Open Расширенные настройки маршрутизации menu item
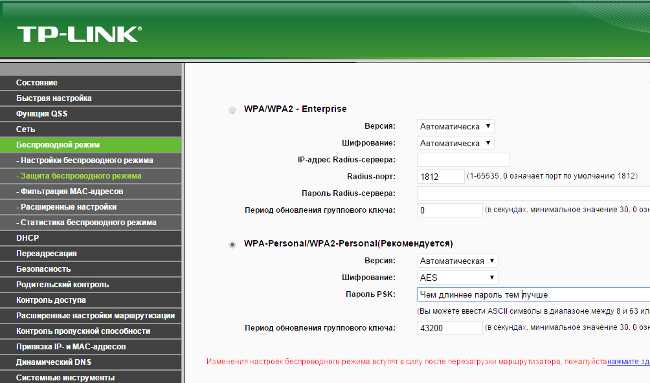The image size is (650, 383). click(90, 316)
